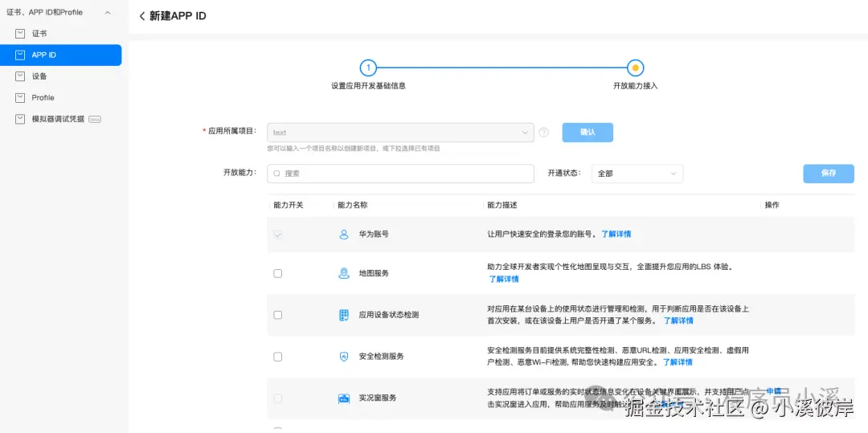The height and width of the screenshot is (433, 868).
Task: Click the 华为账号 person icon
Action: click(344, 235)
